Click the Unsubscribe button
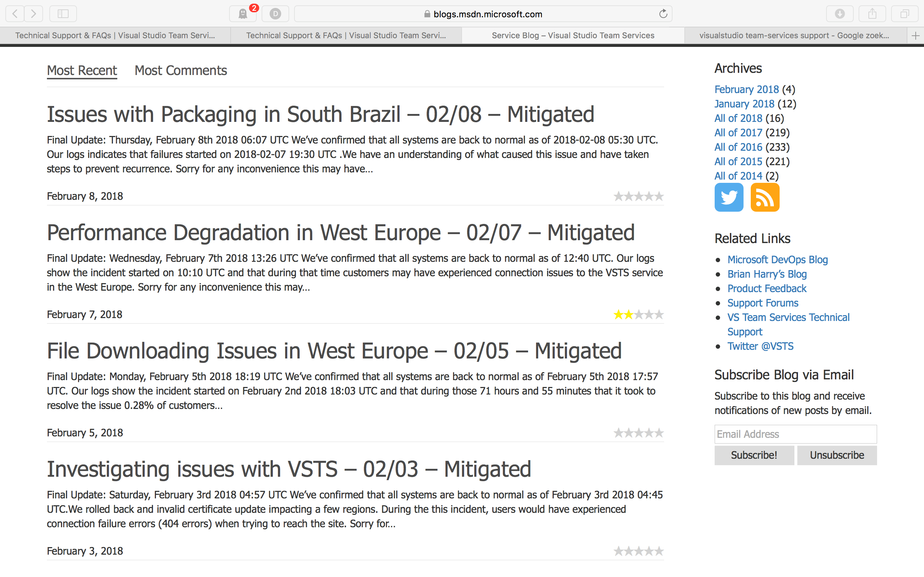 tap(837, 455)
